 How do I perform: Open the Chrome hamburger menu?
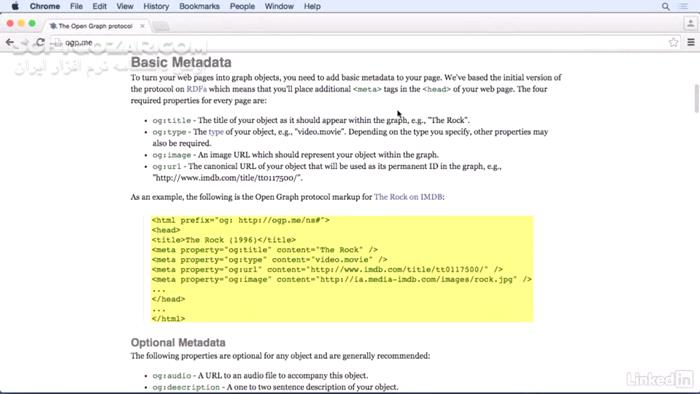[691, 42]
